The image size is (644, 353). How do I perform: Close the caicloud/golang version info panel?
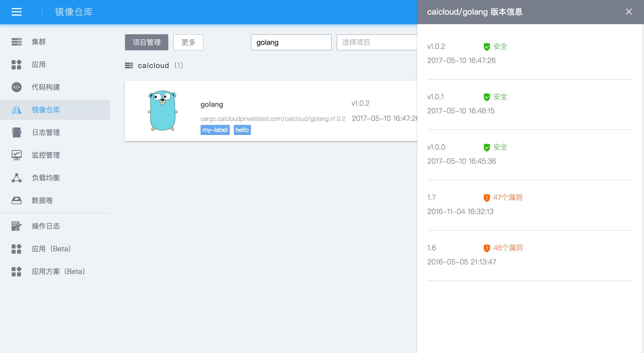click(629, 12)
